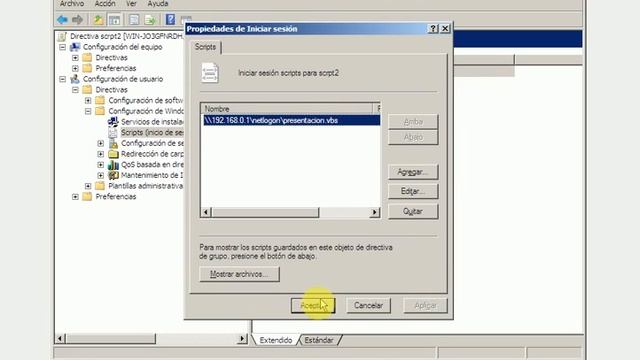This screenshot has height=360, width=640.
Task: Expand the Redirección de carpetas node
Action: click(x=100, y=154)
